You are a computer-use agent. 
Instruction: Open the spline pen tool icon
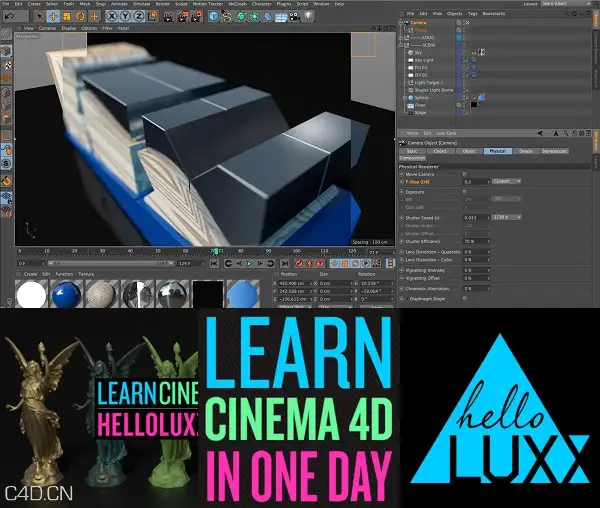227,16
